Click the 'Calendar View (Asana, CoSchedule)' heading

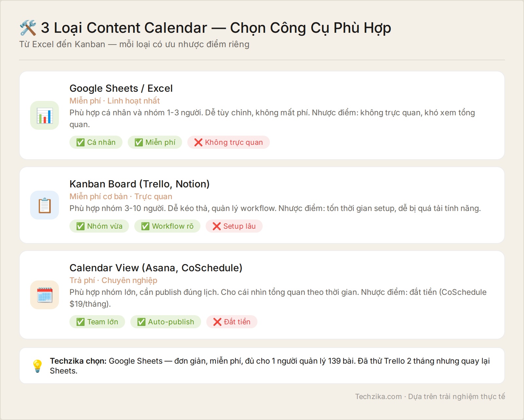(156, 268)
